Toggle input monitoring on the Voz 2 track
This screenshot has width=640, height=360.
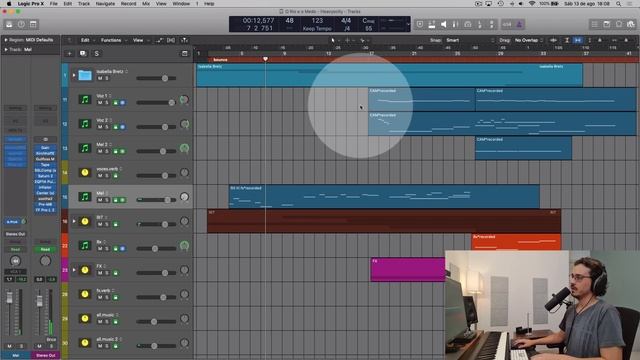pyautogui.click(x=122, y=127)
